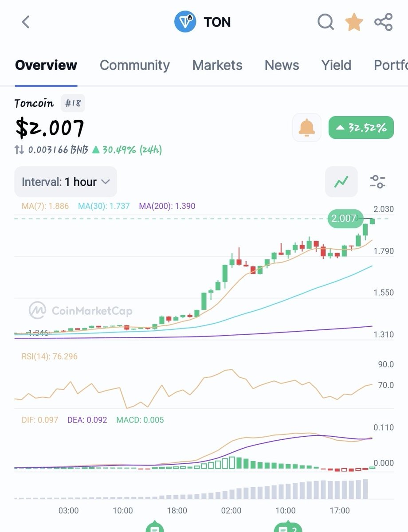This screenshot has width=408, height=532.
Task: Tap the latest candlestick at 2.007
Action: (x=373, y=220)
